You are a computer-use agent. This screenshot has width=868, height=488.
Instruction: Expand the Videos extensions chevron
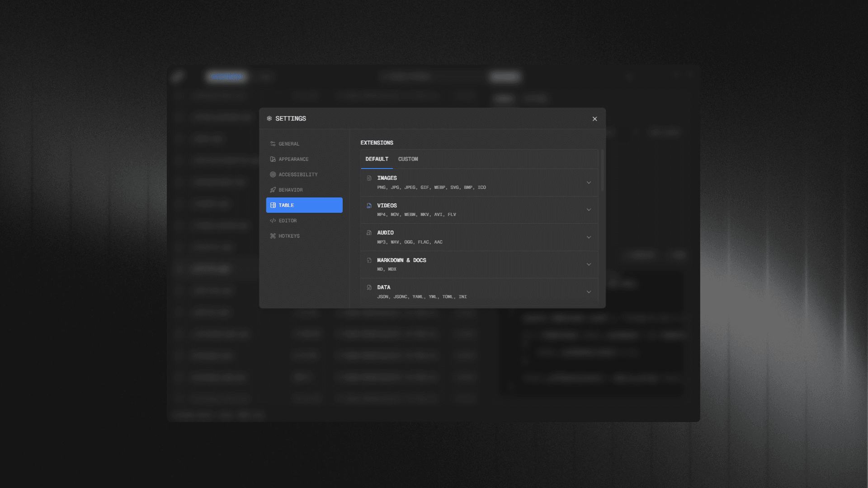589,210
